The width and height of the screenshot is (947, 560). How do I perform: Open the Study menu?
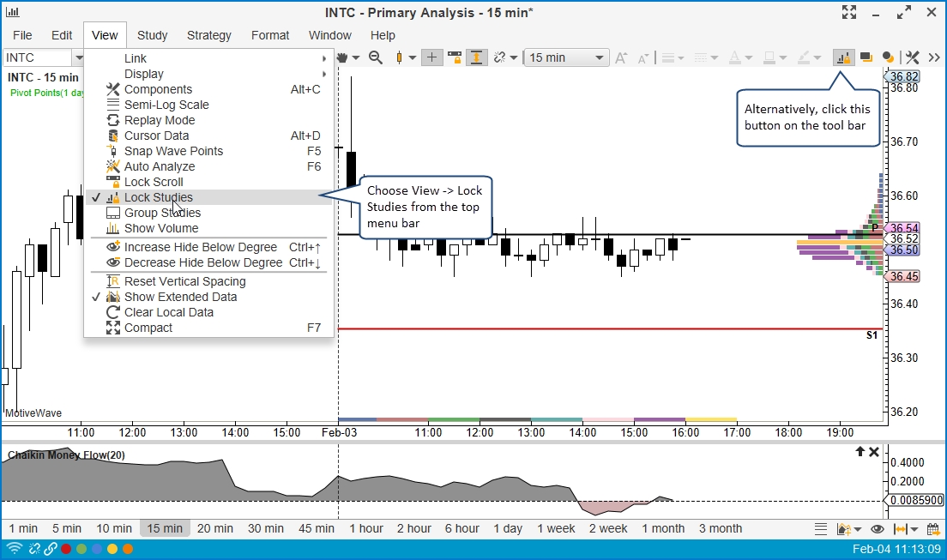pos(152,35)
